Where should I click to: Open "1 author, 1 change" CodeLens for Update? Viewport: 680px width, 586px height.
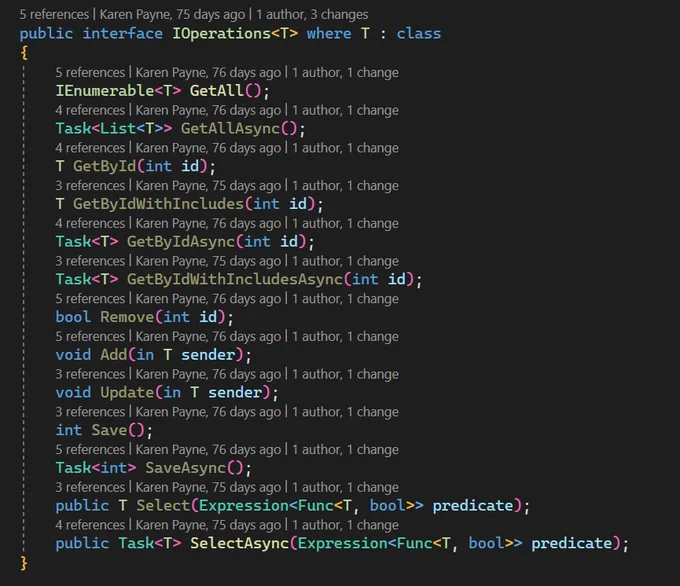pyautogui.click(x=345, y=374)
